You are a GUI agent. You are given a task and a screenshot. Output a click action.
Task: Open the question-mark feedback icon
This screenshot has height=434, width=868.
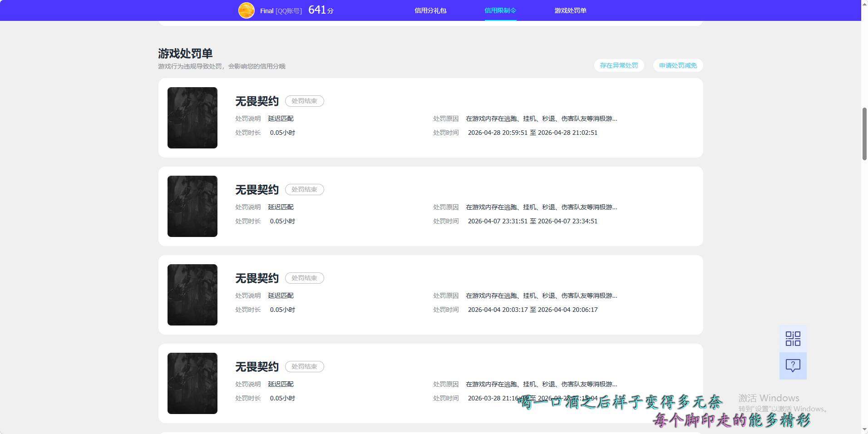point(793,365)
